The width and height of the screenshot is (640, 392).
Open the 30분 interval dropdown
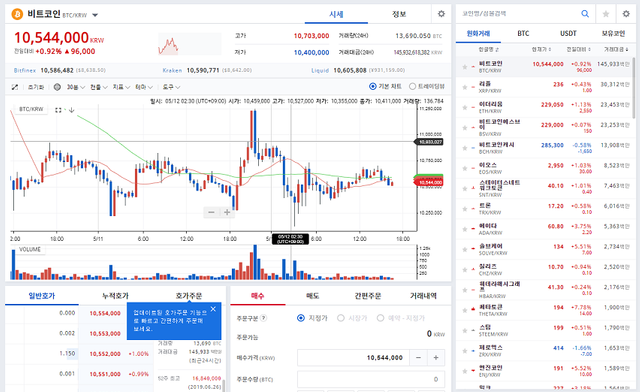click(76, 87)
